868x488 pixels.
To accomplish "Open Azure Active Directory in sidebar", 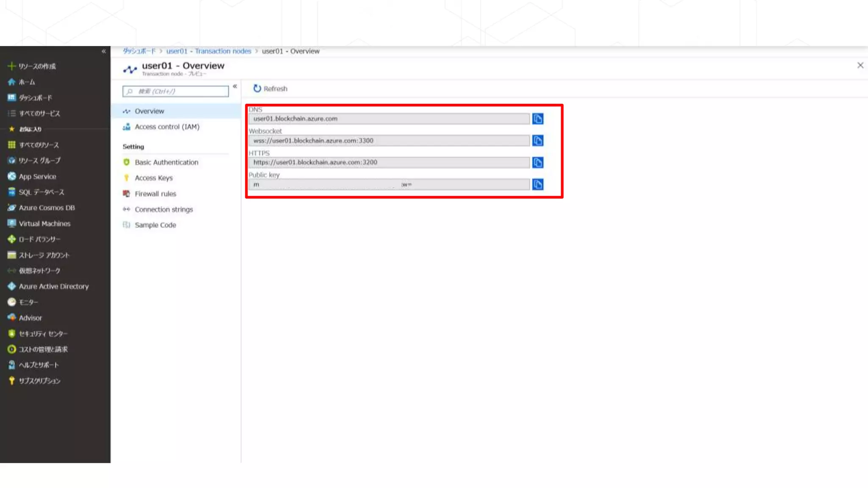I will coord(53,287).
